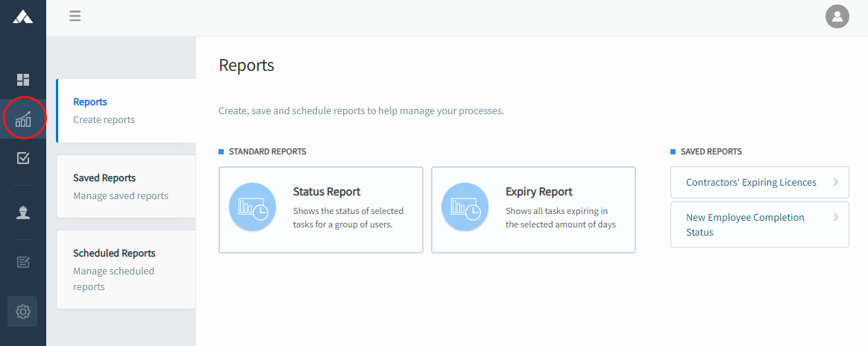This screenshot has height=346, width=868.
Task: Open the dashboard grid icon in sidebar
Action: click(x=22, y=80)
